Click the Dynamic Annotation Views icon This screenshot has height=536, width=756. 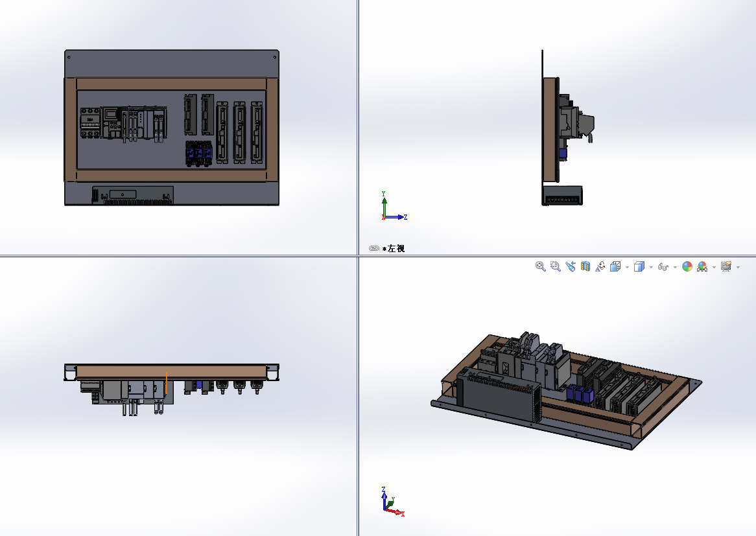pyautogui.click(x=600, y=266)
